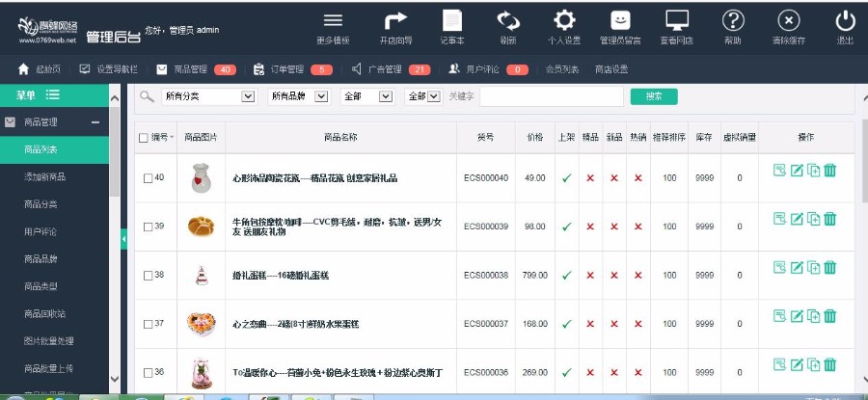Viewport: 868px width, 400px height.
Task: Delete product 39 with trash icon
Action: 829,219
